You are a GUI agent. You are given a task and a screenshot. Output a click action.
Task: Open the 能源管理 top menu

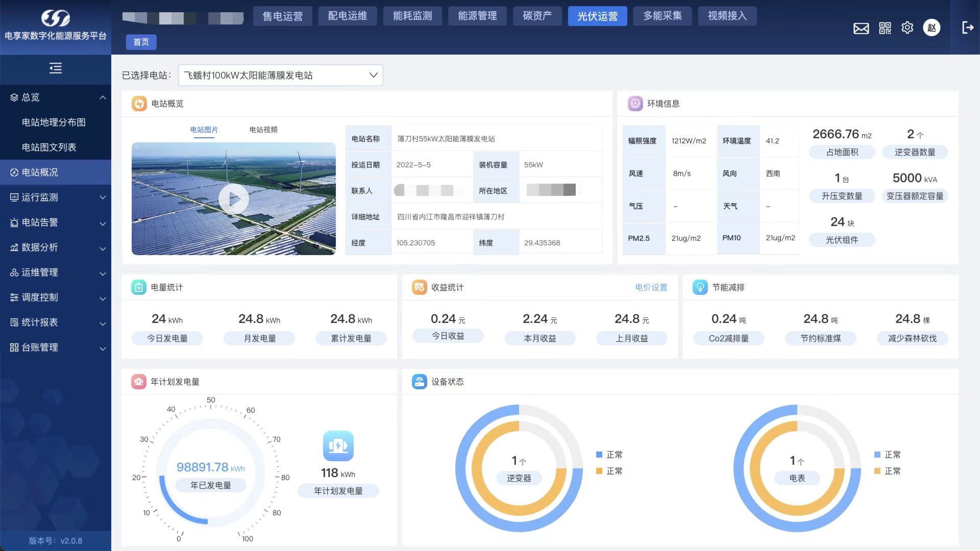pos(477,16)
